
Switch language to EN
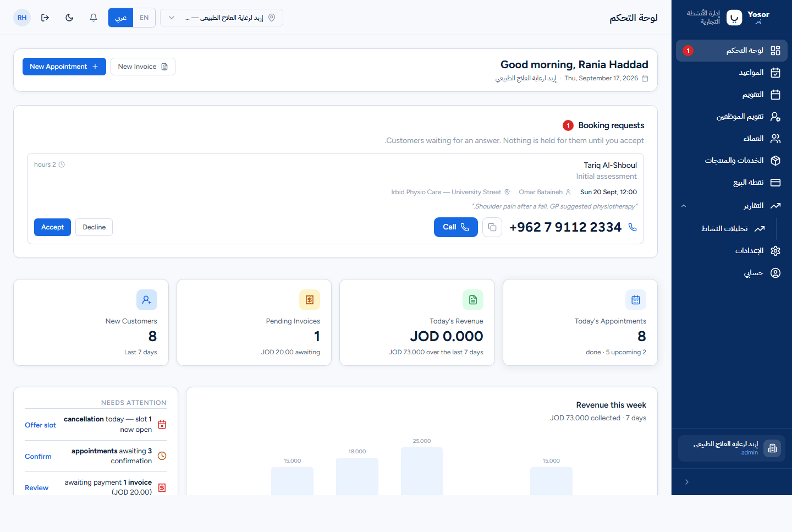[x=144, y=18]
